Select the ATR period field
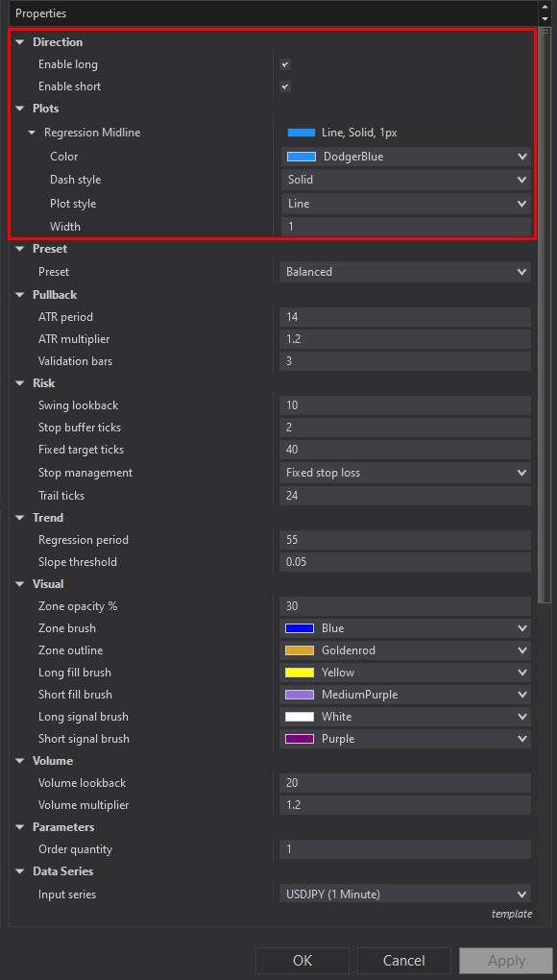Screen dimensions: 557x980 [403, 316]
